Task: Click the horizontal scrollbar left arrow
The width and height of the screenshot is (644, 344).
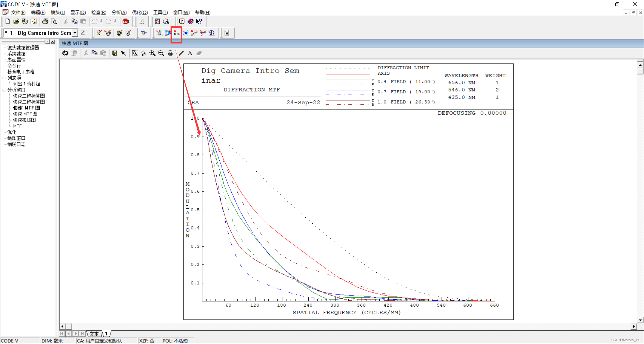Action: click(62, 326)
